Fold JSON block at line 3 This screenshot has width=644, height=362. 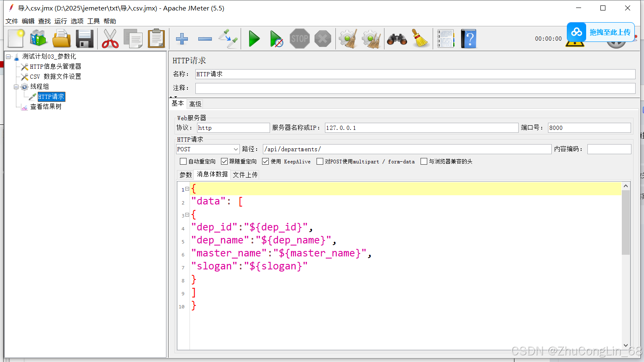(187, 215)
